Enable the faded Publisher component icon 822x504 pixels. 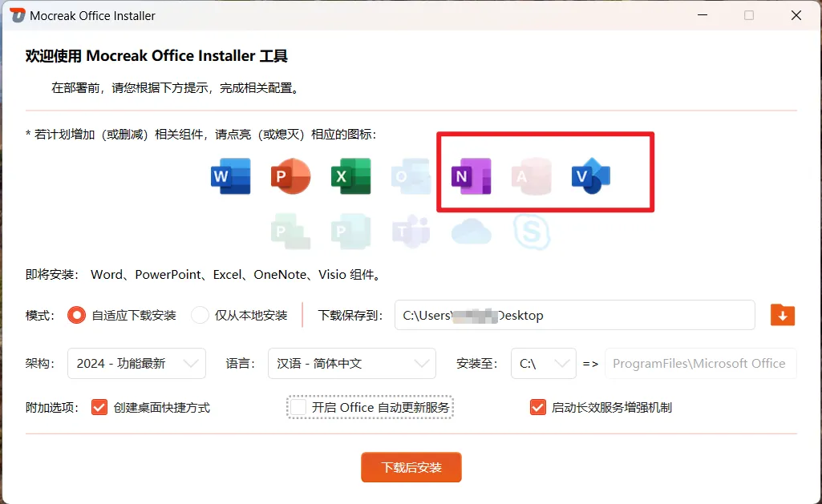point(350,232)
